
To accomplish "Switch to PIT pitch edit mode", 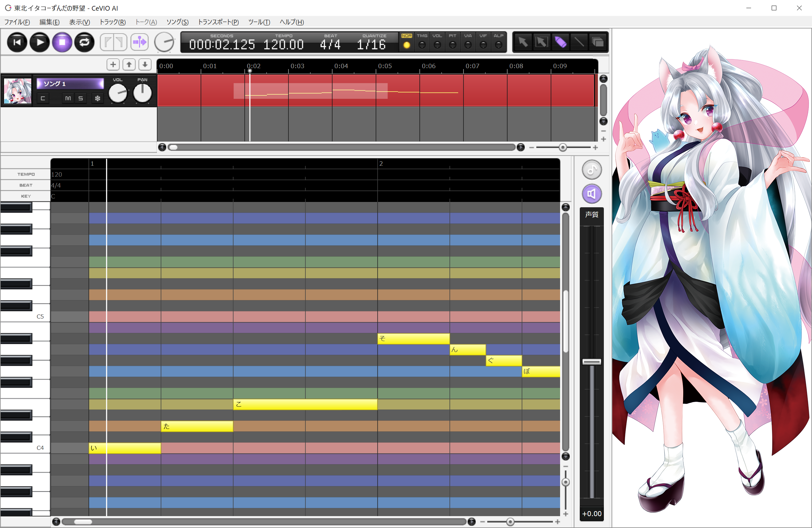I will click(453, 42).
